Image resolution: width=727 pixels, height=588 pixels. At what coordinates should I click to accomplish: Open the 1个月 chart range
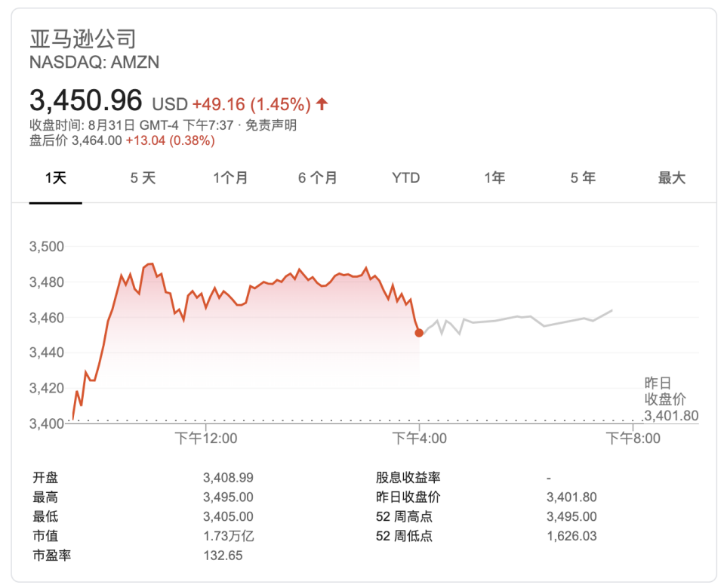(x=230, y=177)
